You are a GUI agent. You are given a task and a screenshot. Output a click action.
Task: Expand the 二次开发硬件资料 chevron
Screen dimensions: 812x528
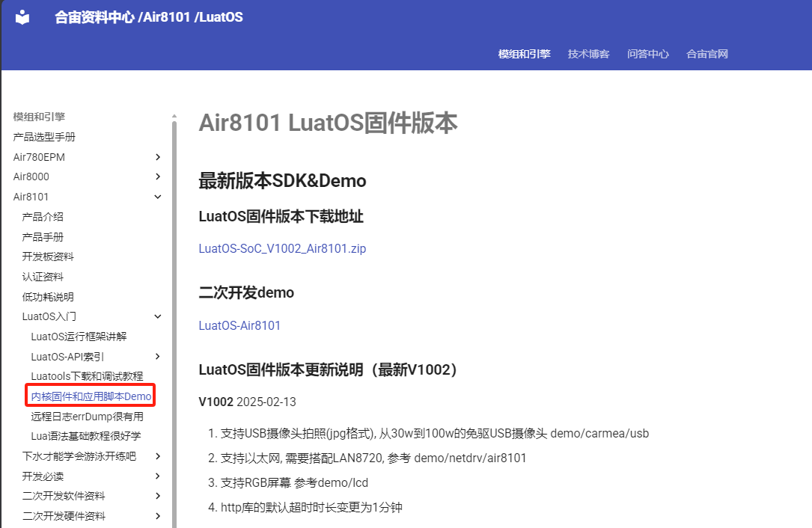pyautogui.click(x=158, y=515)
